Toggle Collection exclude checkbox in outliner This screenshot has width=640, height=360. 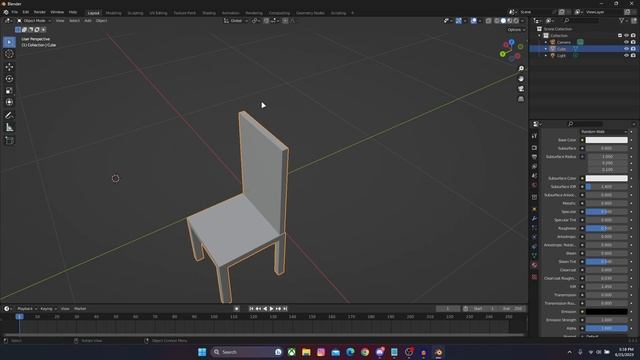620,36
